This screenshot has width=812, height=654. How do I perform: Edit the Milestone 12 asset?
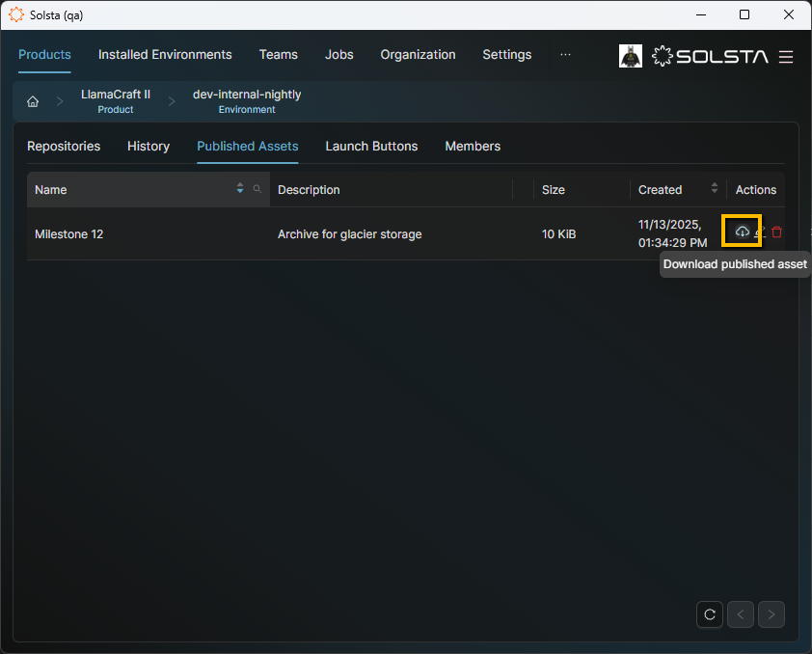pos(760,232)
